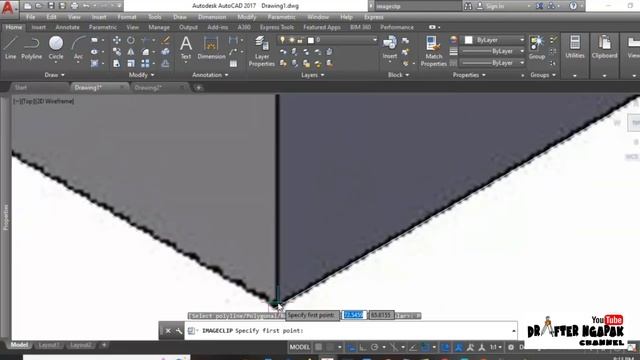Click the Offset tool icon
The width and height of the screenshot is (640, 360).
pos(165,63)
